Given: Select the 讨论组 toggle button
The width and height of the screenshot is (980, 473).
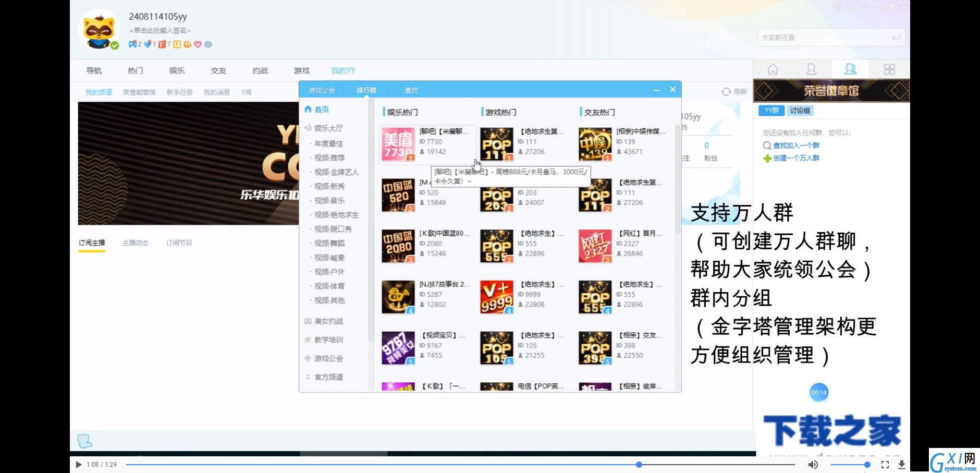Looking at the screenshot, I should point(800,111).
